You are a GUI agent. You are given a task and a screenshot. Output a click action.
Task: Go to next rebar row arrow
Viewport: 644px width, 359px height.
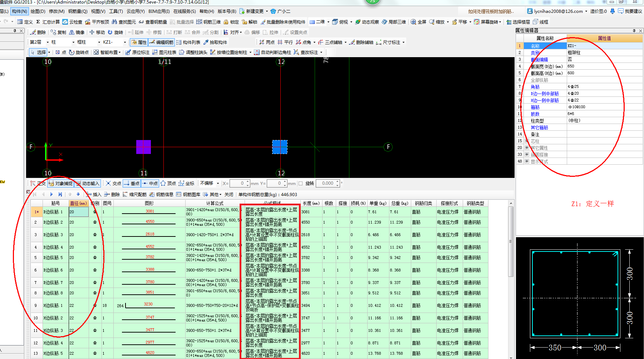(51, 194)
